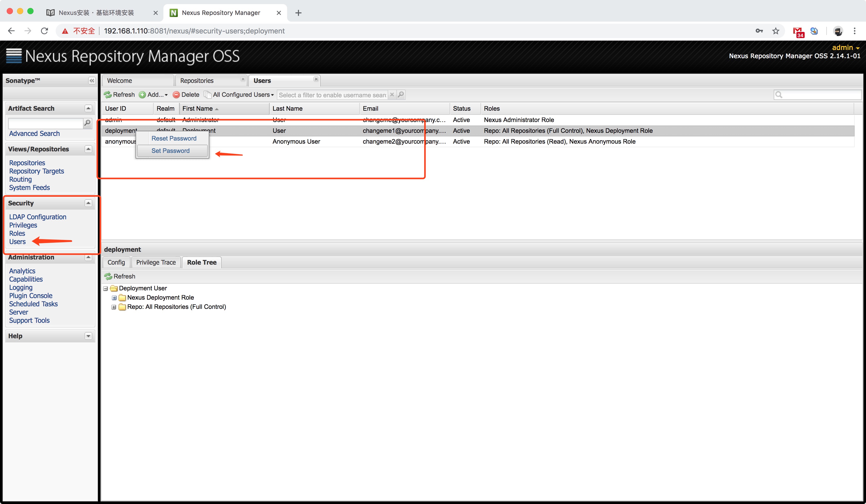Click the Refresh icon in users toolbar
Screen dimensions: 866x504
click(x=108, y=95)
